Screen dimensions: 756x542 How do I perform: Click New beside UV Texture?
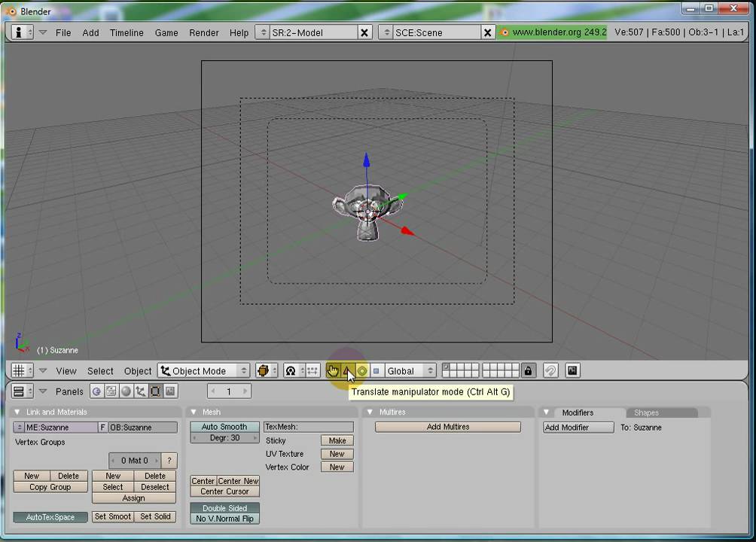pos(337,454)
